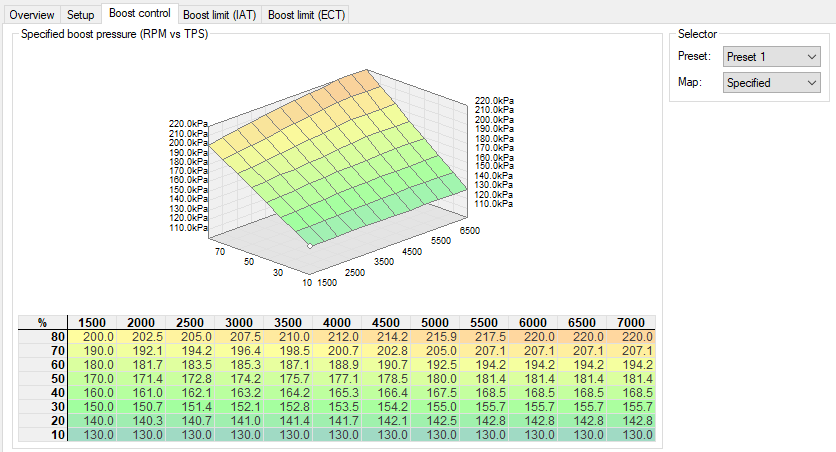Open the Preset dropdown showing Preset 1

771,56
